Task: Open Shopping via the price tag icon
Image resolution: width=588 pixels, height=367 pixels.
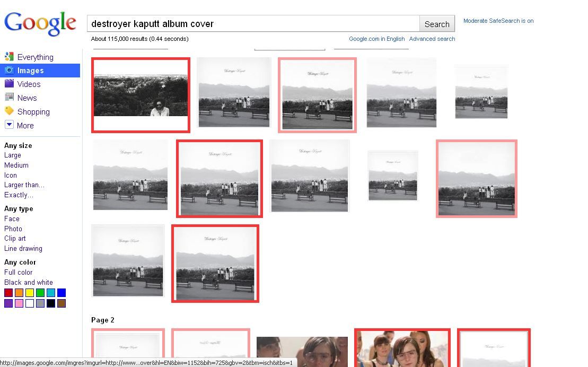Action: tap(8, 111)
